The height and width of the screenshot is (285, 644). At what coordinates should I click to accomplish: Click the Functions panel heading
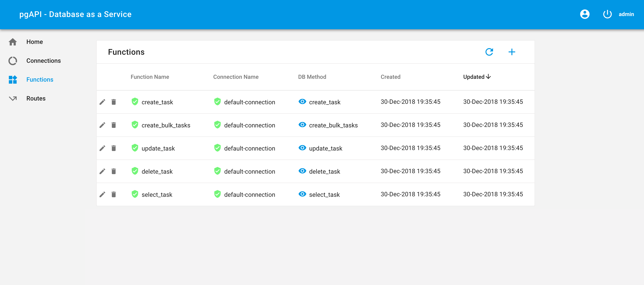click(126, 52)
